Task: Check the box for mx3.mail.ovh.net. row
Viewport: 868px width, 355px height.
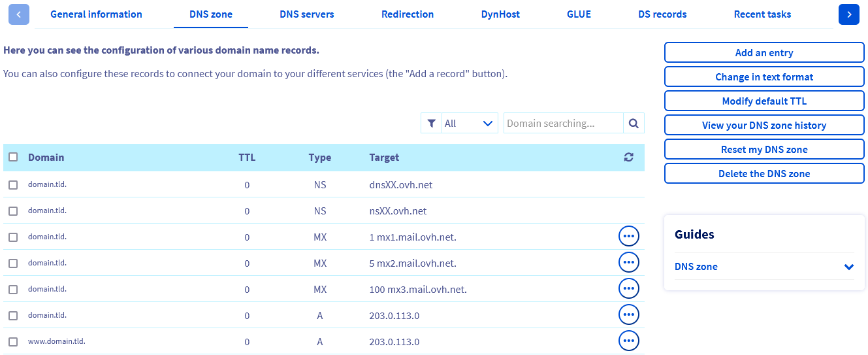Action: (13, 290)
